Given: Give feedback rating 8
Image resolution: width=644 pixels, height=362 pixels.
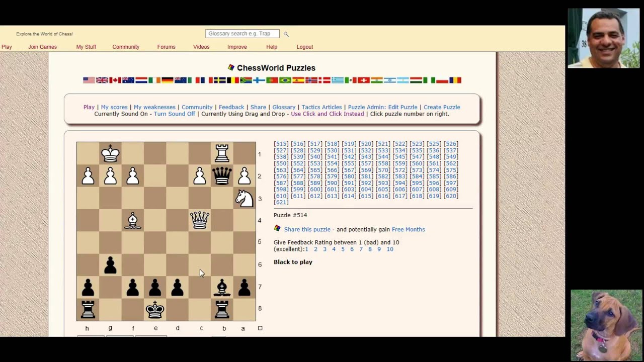Looking at the screenshot, I should point(370,249).
